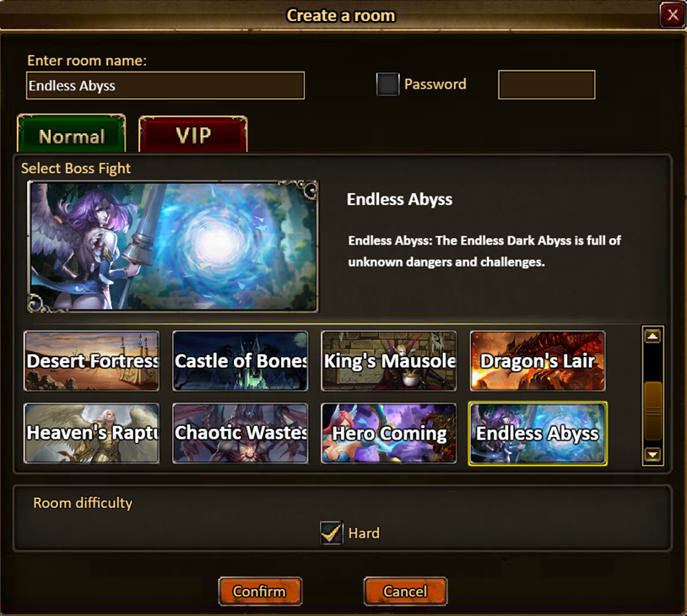Select the Desert Fortress boss fight
This screenshot has height=616, width=687.
pyautogui.click(x=91, y=361)
